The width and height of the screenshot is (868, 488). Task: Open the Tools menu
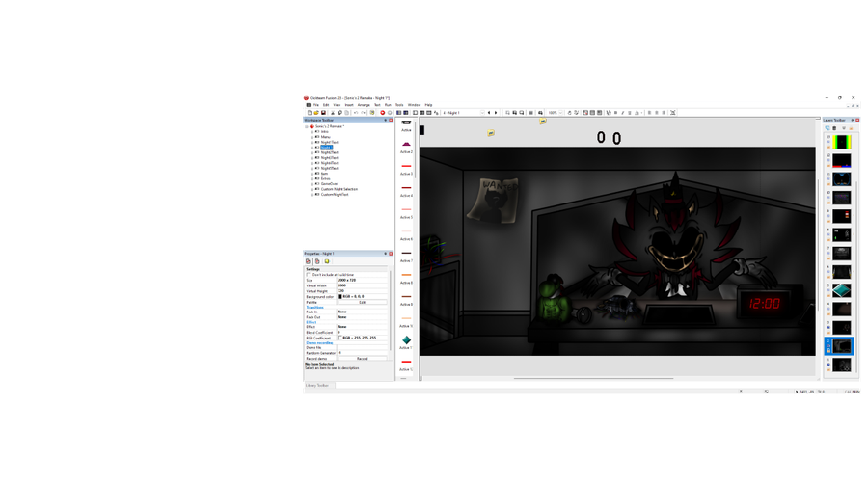tap(399, 105)
